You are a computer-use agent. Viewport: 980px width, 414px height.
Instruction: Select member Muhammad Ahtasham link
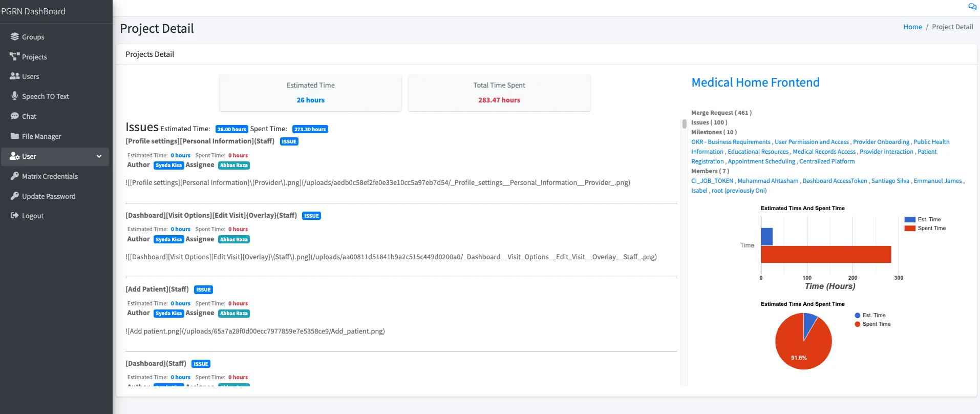click(768, 181)
